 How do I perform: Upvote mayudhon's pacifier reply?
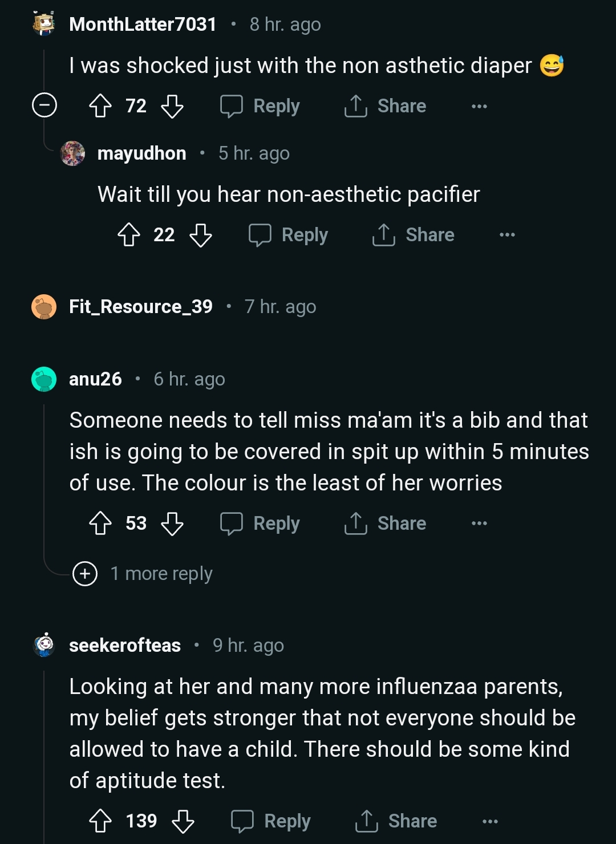tap(129, 235)
